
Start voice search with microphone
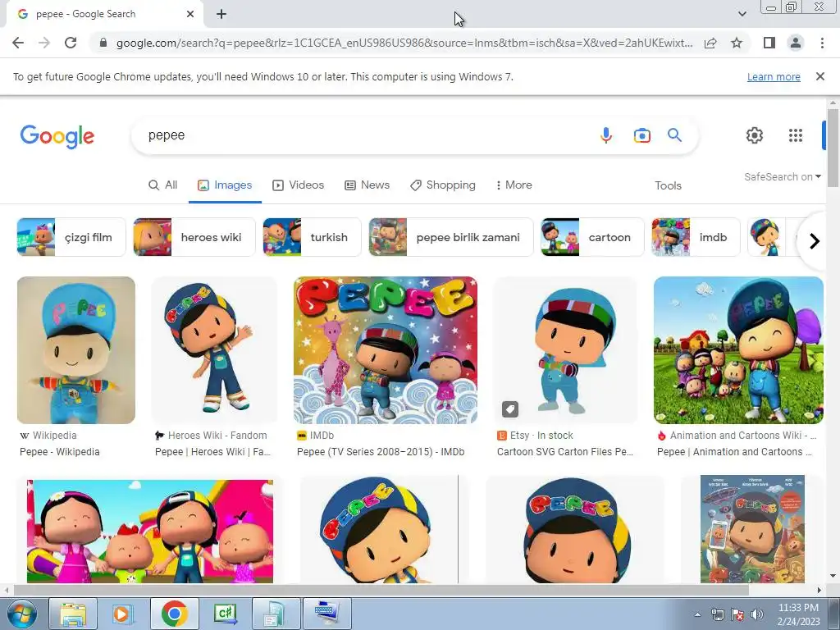606,135
